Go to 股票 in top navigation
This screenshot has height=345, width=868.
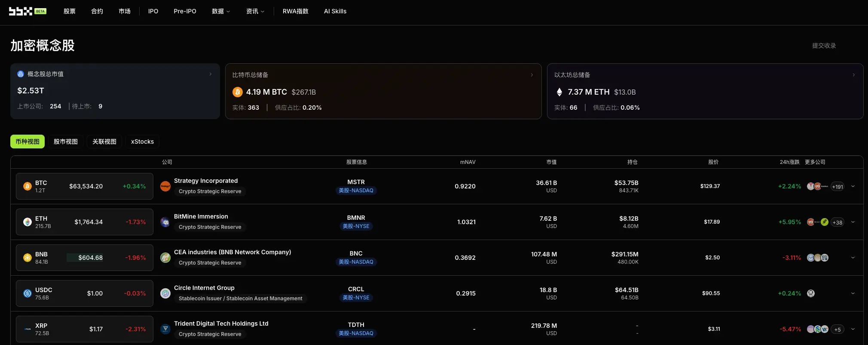(70, 11)
